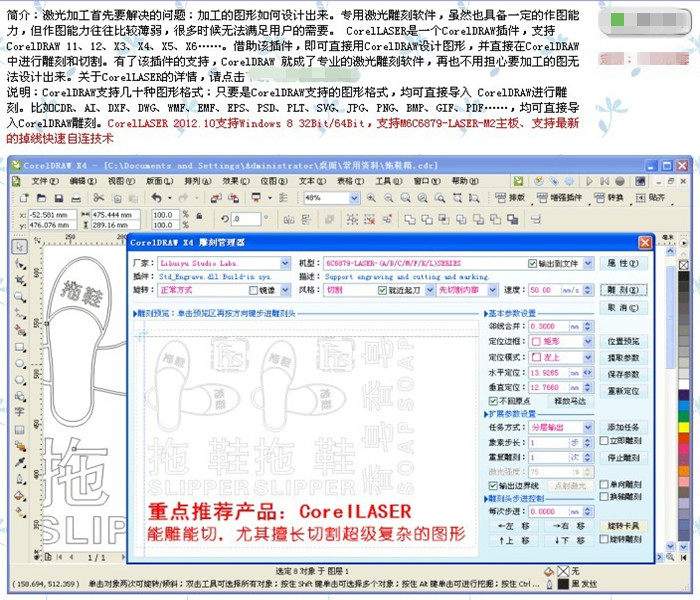The image size is (700, 600).
Task: Select the Fill bucket tool in toolbox
Action: [20, 496]
